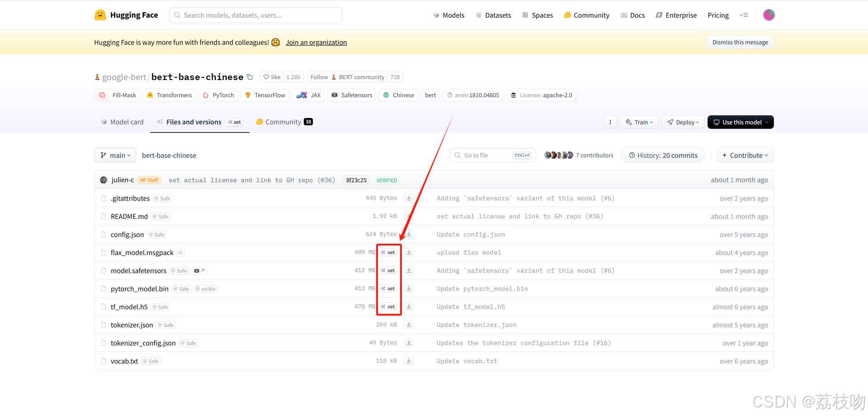Image resolution: width=868 pixels, height=416 pixels.
Task: Click the Chinese language tag
Action: pos(399,95)
